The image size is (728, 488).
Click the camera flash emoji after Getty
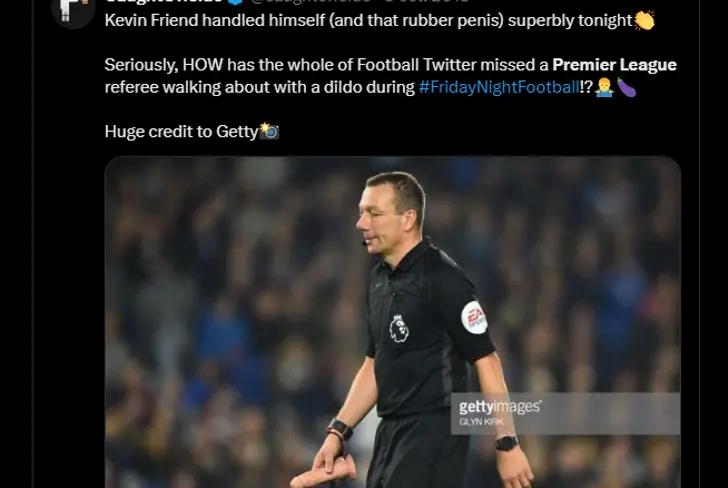click(x=269, y=131)
